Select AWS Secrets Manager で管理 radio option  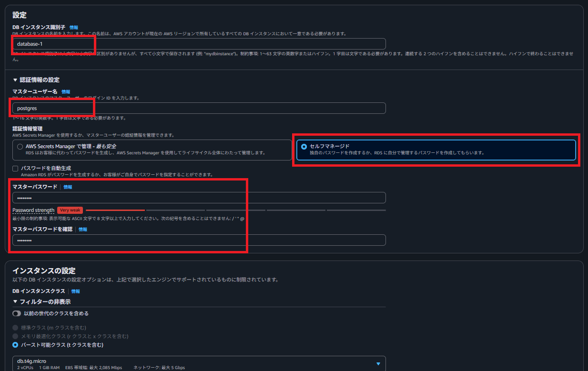pos(20,147)
